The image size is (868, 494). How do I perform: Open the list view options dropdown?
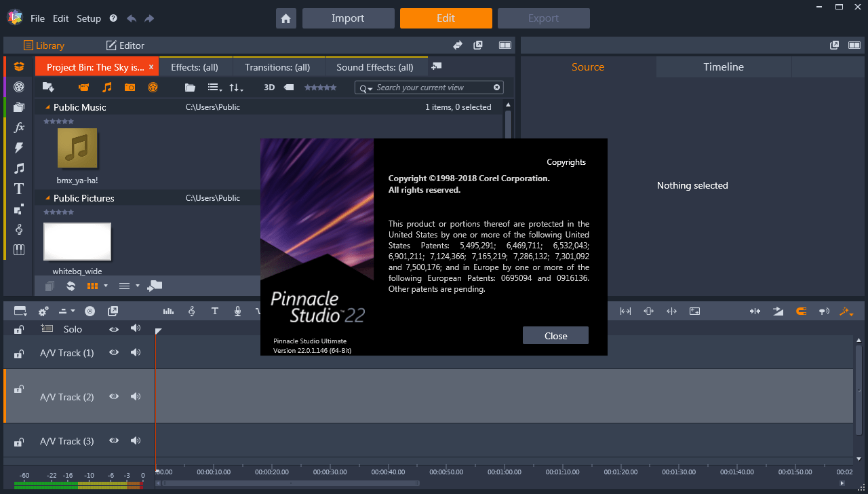click(215, 88)
